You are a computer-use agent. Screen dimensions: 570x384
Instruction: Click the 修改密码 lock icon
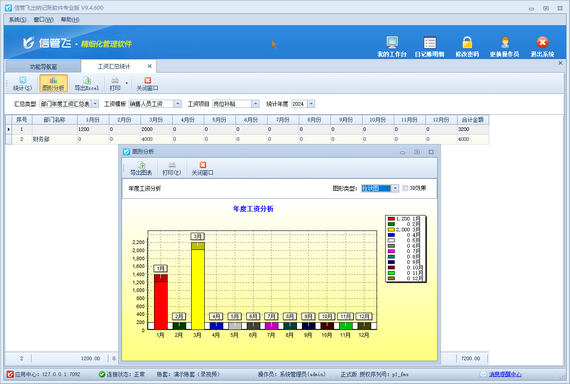coord(467,43)
